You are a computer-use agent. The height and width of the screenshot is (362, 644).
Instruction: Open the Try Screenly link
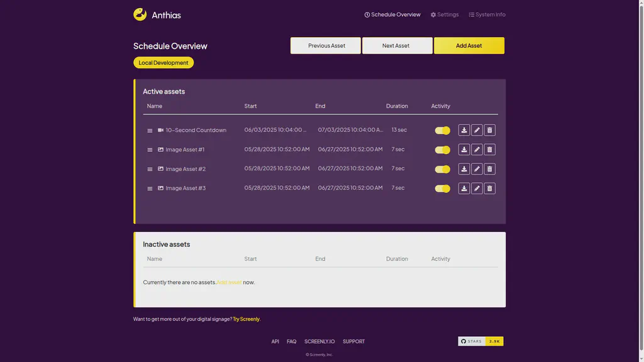coord(247,319)
